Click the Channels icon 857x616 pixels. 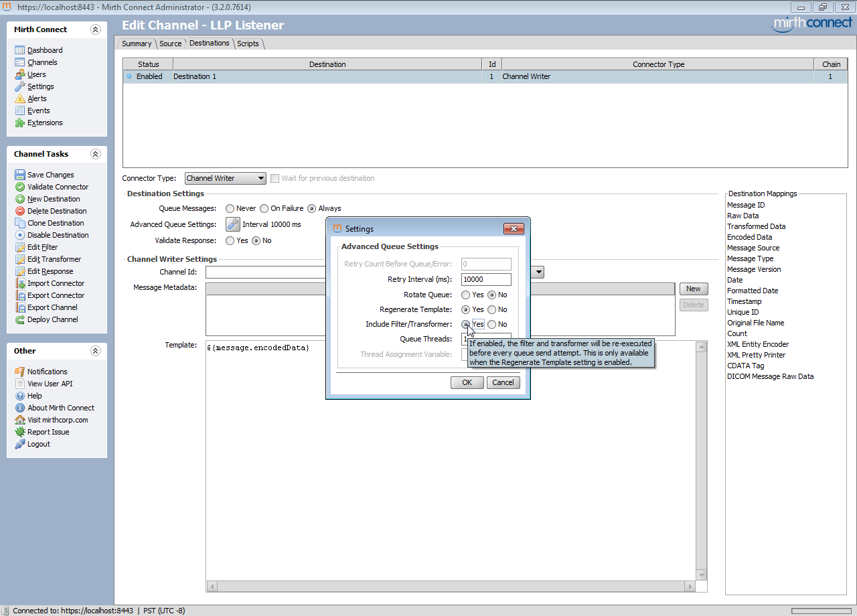20,62
